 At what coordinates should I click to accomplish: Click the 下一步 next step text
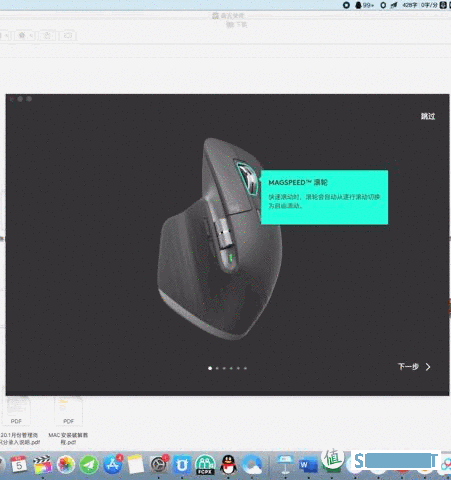(x=408, y=367)
